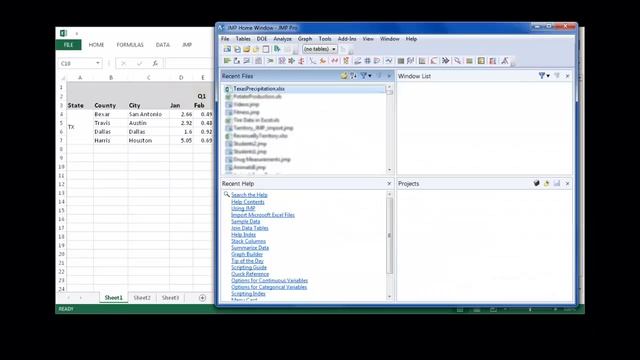
Task: Click the Excel application icon in the title bar
Action: pos(63,33)
